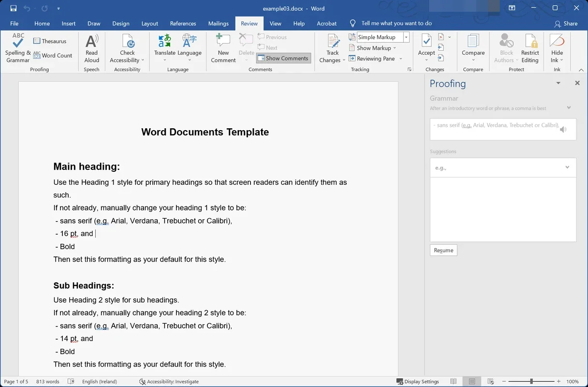Insert a New Comment

click(x=222, y=47)
